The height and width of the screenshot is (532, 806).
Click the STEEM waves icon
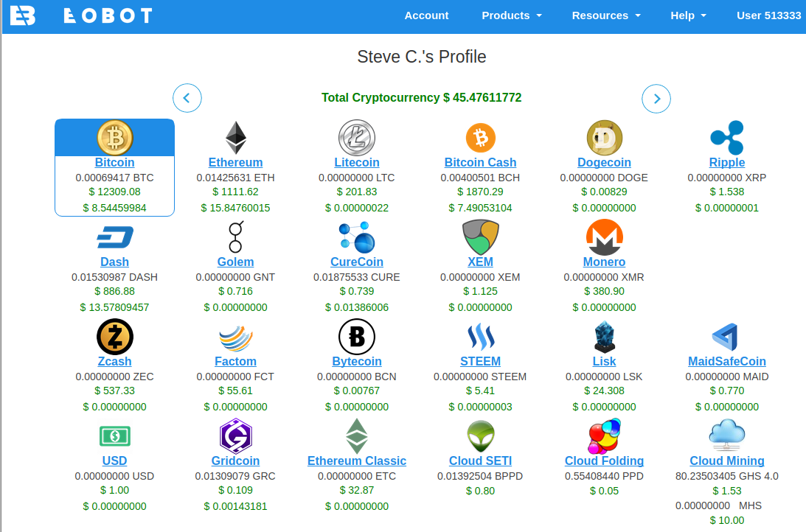480,337
